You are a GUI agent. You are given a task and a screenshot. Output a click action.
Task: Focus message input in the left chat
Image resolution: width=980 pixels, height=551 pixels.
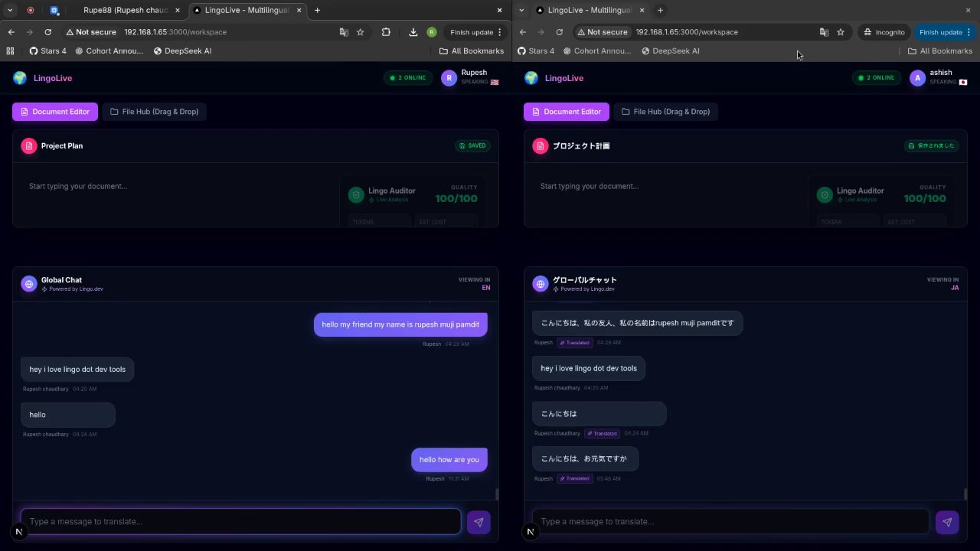click(241, 521)
